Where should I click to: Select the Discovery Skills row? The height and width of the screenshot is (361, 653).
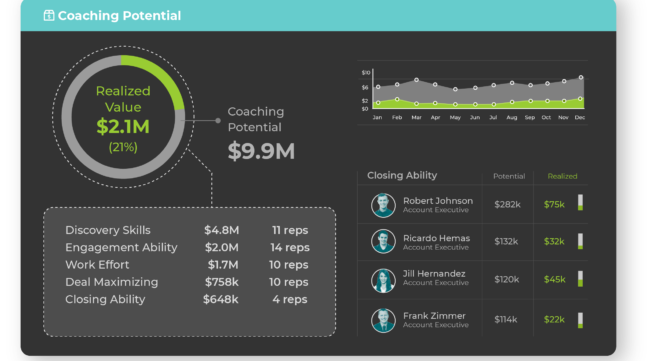(187, 230)
